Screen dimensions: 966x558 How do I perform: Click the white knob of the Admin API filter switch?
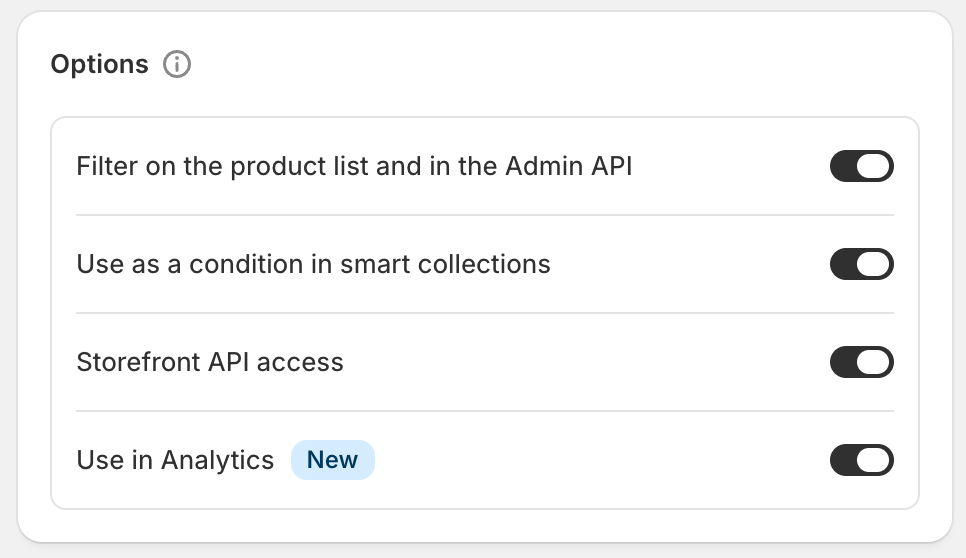pos(874,167)
